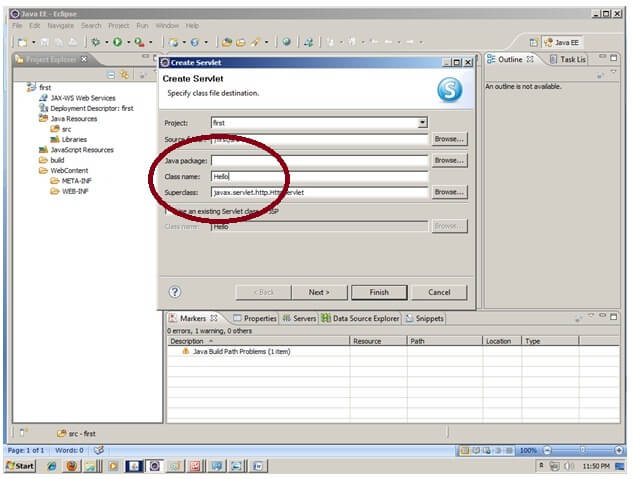Image resolution: width=633 pixels, height=479 pixels.
Task: Click the Libraries icon in the tree
Action: tap(54, 139)
